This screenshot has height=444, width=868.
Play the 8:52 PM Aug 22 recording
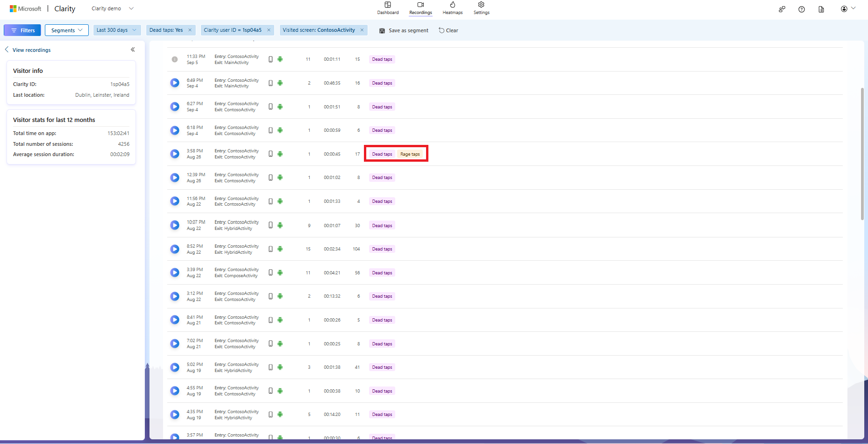[175, 249]
